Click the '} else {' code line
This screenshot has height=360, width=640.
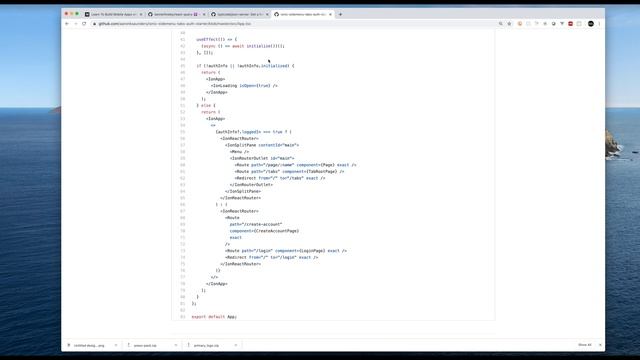coord(206,105)
